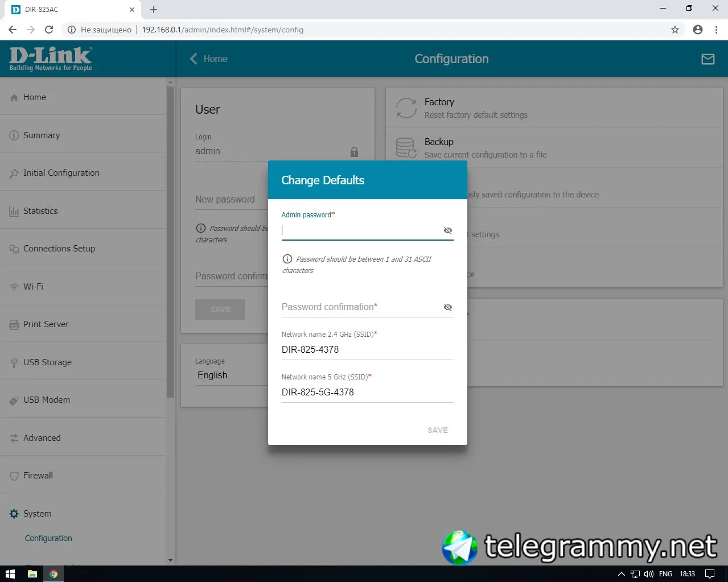This screenshot has height=582, width=728.
Task: Open Connections Setup menu item
Action: [x=83, y=249]
